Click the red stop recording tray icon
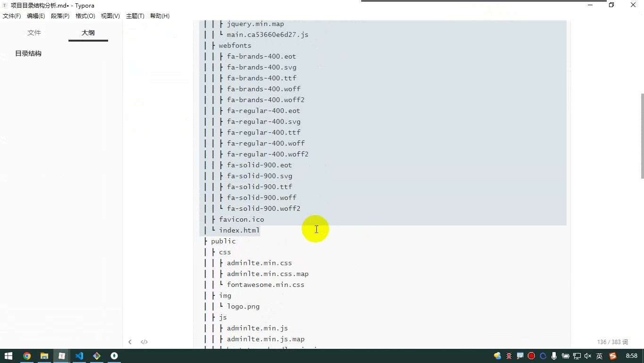This screenshot has width=644, height=363. pyautogui.click(x=531, y=356)
